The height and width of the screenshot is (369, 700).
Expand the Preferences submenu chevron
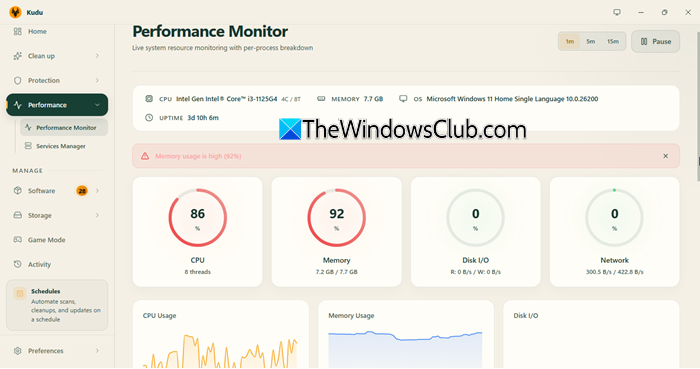pyautogui.click(x=97, y=351)
